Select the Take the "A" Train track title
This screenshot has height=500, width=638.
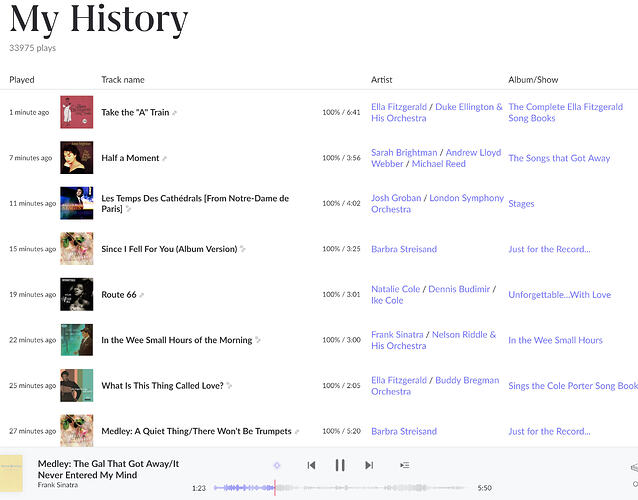click(x=135, y=113)
